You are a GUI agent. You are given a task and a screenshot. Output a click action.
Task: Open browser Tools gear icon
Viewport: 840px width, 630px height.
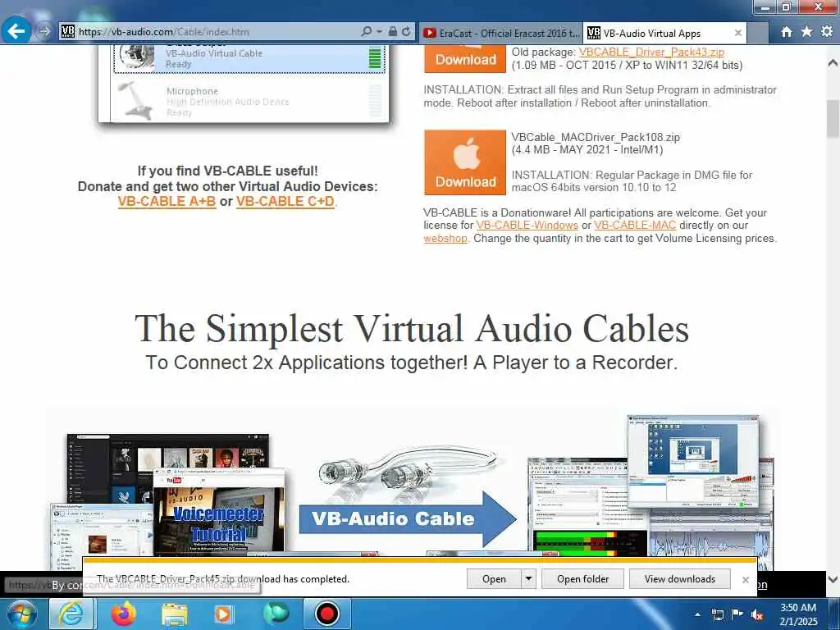click(x=827, y=32)
